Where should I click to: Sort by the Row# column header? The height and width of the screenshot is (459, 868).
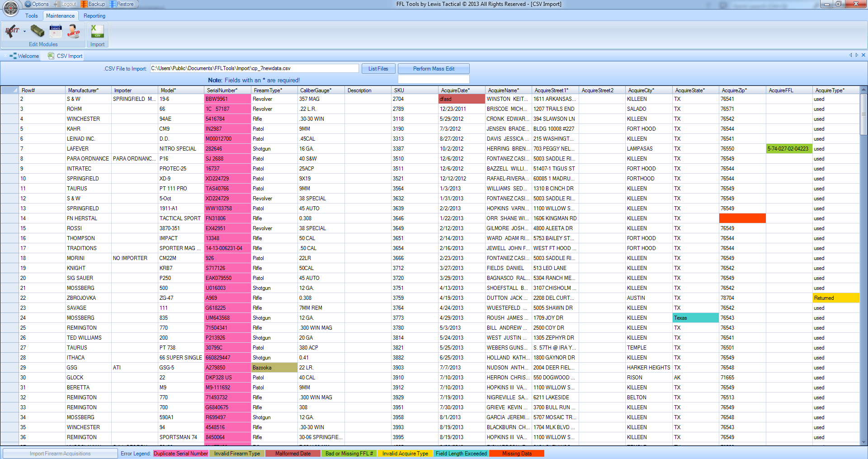[42, 90]
